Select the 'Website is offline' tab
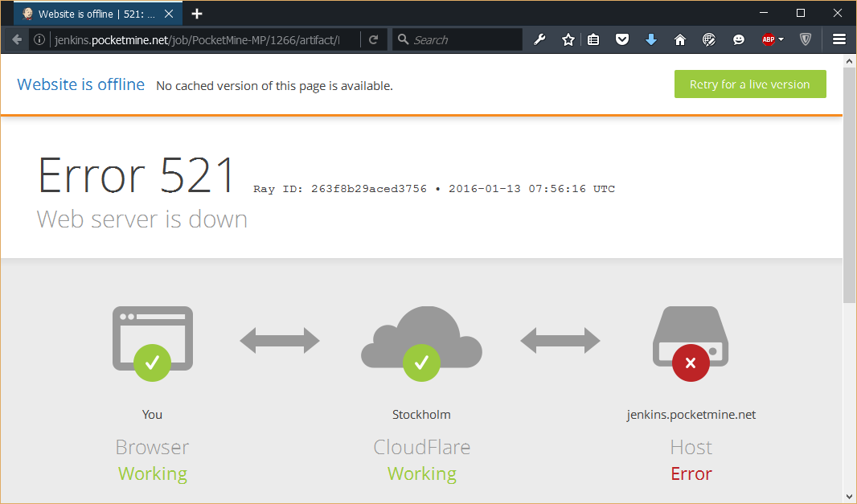Screen dimensions: 857x504 coord(88,14)
